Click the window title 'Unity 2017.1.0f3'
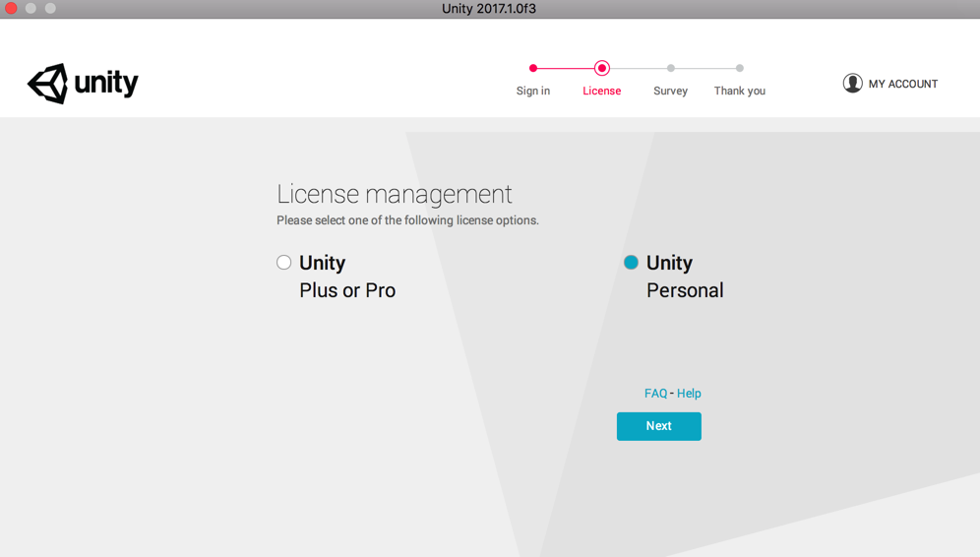Image resolution: width=980 pixels, height=557 pixels. coord(489,9)
